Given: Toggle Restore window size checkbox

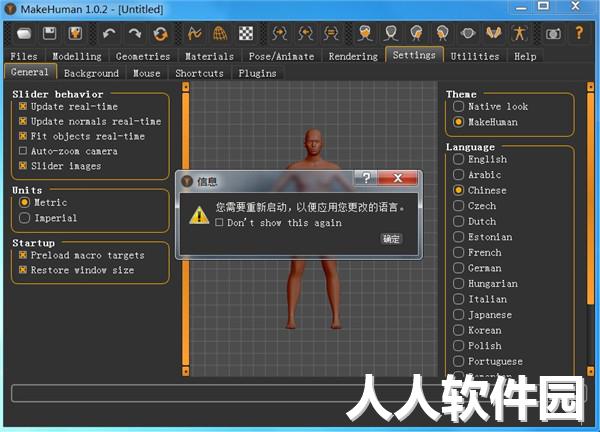Looking at the screenshot, I should click(23, 269).
